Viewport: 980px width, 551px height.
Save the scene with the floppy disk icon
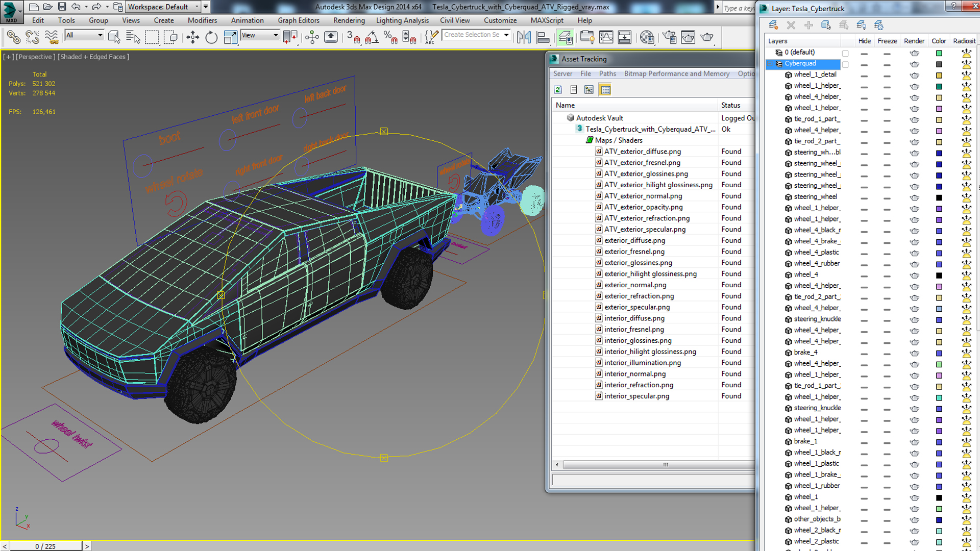tap(62, 7)
